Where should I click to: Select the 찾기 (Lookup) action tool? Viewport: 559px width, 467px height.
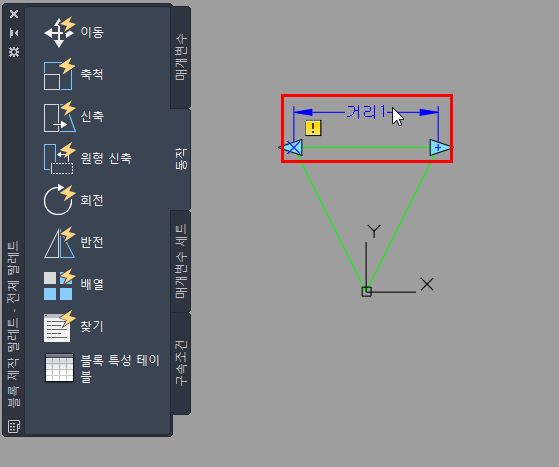pos(74,326)
